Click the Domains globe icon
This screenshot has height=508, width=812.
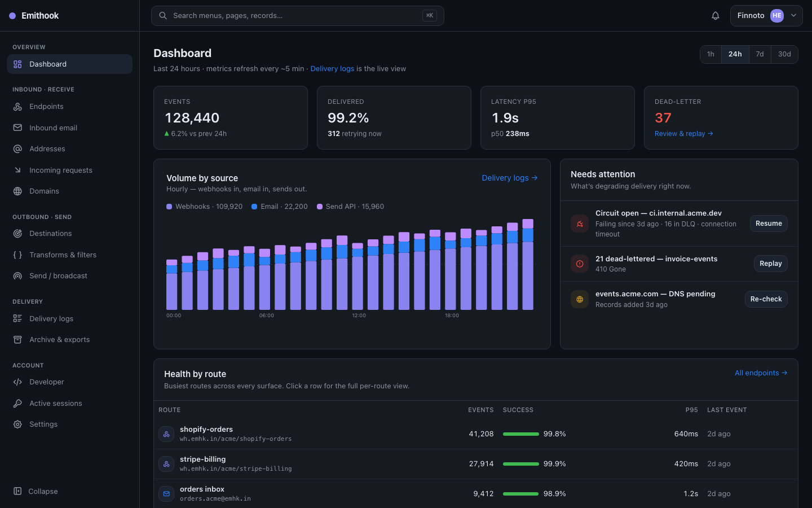(x=17, y=191)
